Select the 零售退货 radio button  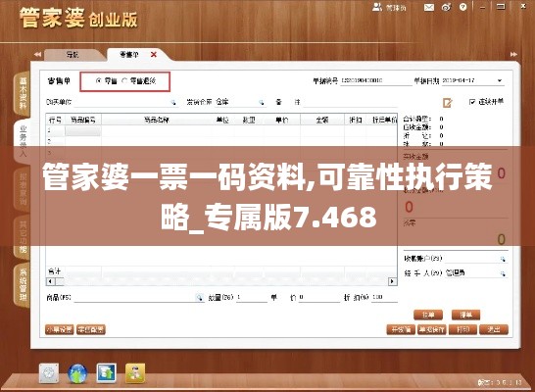(x=124, y=81)
